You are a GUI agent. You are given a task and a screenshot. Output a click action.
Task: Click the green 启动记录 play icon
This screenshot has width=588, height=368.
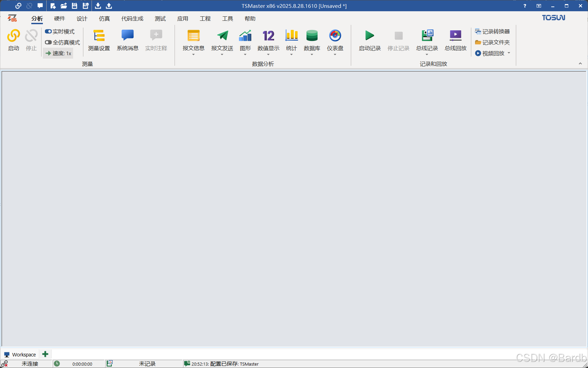pos(370,36)
